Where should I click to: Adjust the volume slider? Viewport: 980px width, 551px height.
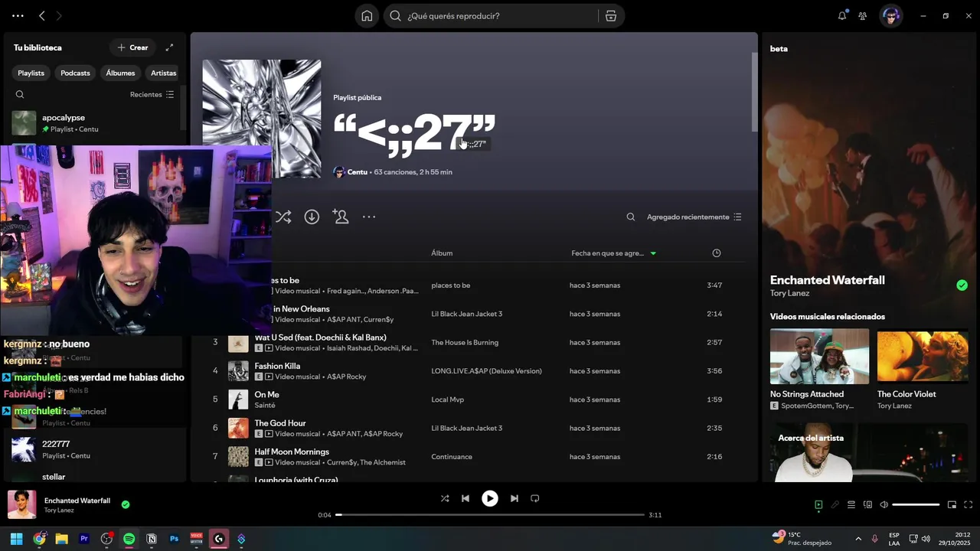916,505
